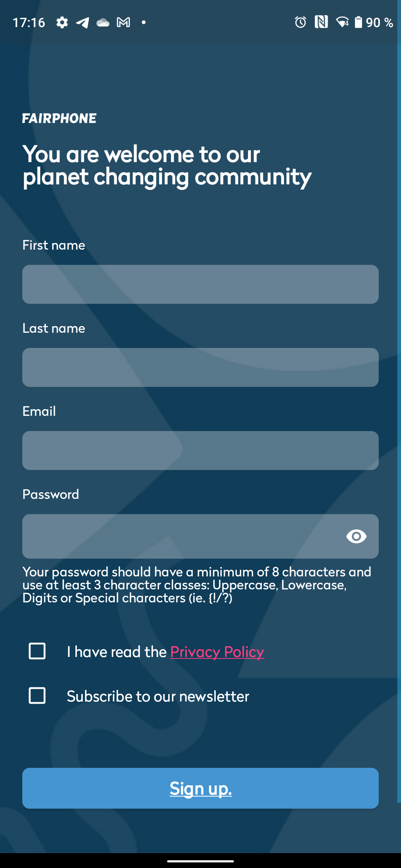
Task: Focus the First name input field
Action: [200, 285]
